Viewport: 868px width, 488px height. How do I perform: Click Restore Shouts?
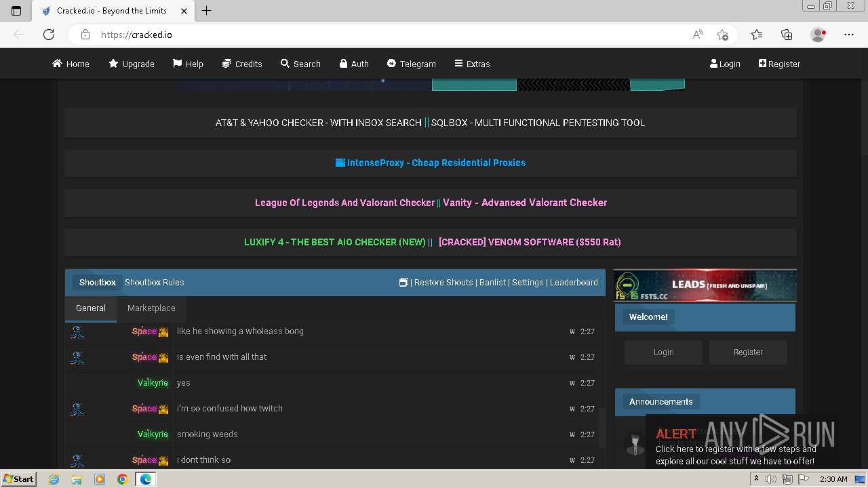click(x=443, y=283)
